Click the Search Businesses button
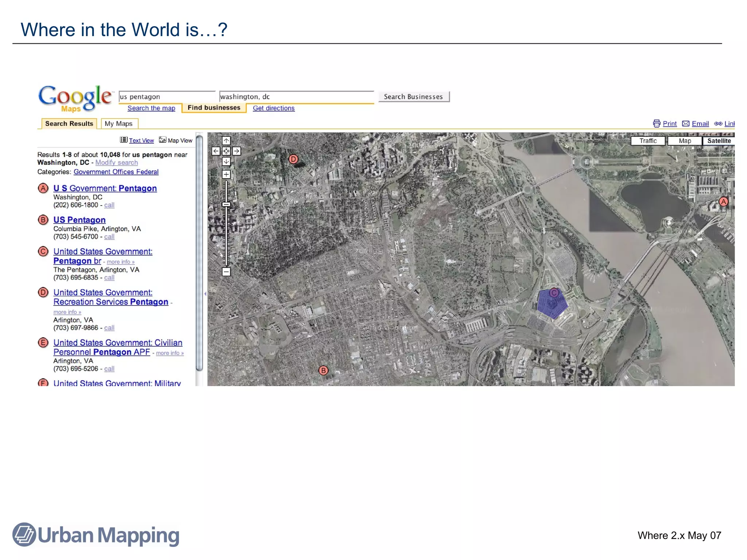This screenshot has height=560, width=747. [414, 97]
